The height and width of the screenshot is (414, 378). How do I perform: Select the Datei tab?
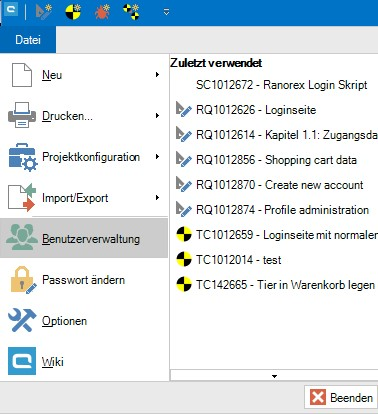point(28,40)
